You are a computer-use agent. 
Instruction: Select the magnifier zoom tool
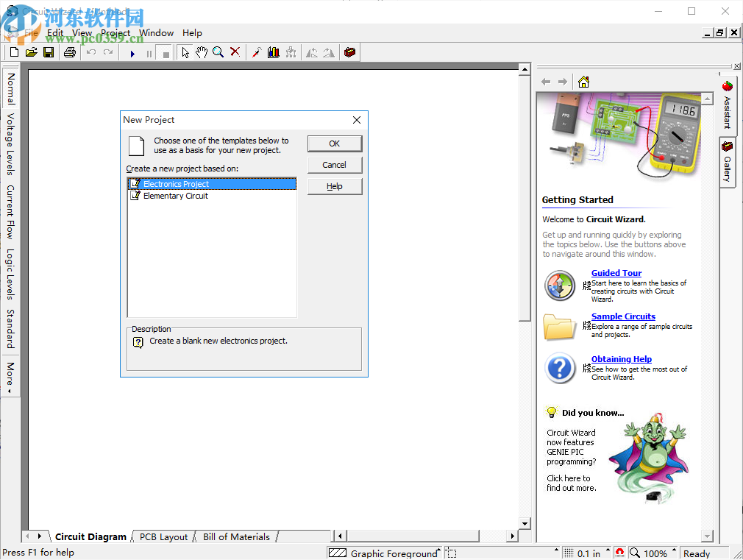point(218,52)
